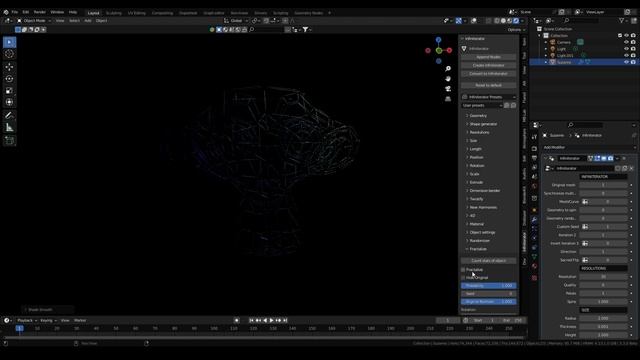Activate the 3D Cursor tool
The width and height of the screenshot is (640, 360).
[9, 54]
